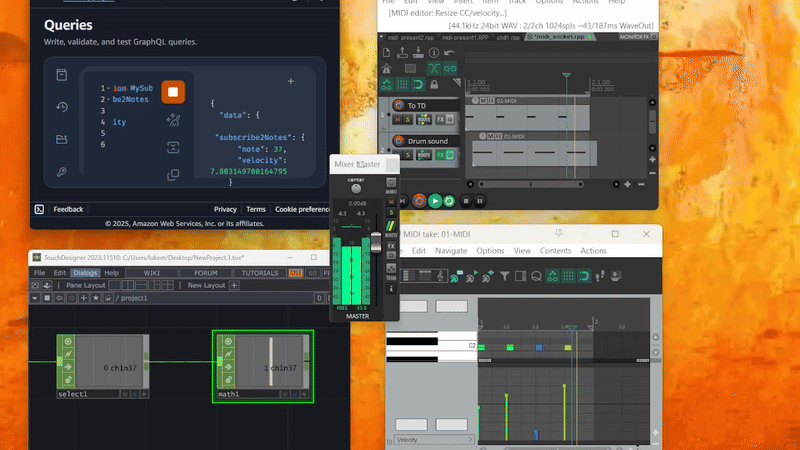This screenshot has height=450, width=800.
Task: Open the Privacy link in the footer
Action: (x=225, y=209)
